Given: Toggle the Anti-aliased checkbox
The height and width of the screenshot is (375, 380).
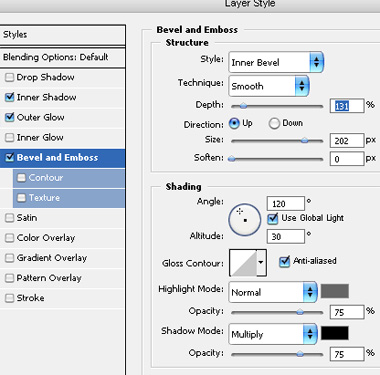Looking at the screenshot, I should tap(284, 261).
